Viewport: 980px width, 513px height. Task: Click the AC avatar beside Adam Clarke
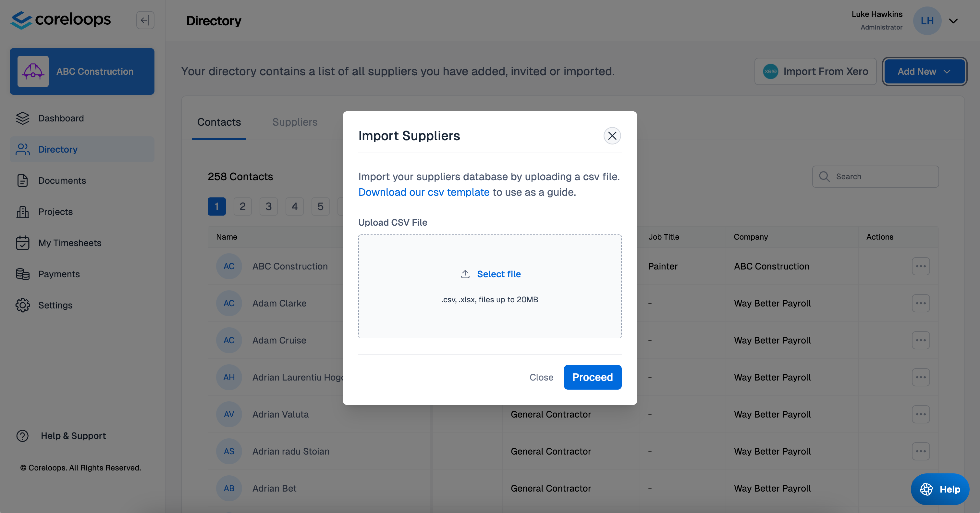click(229, 303)
